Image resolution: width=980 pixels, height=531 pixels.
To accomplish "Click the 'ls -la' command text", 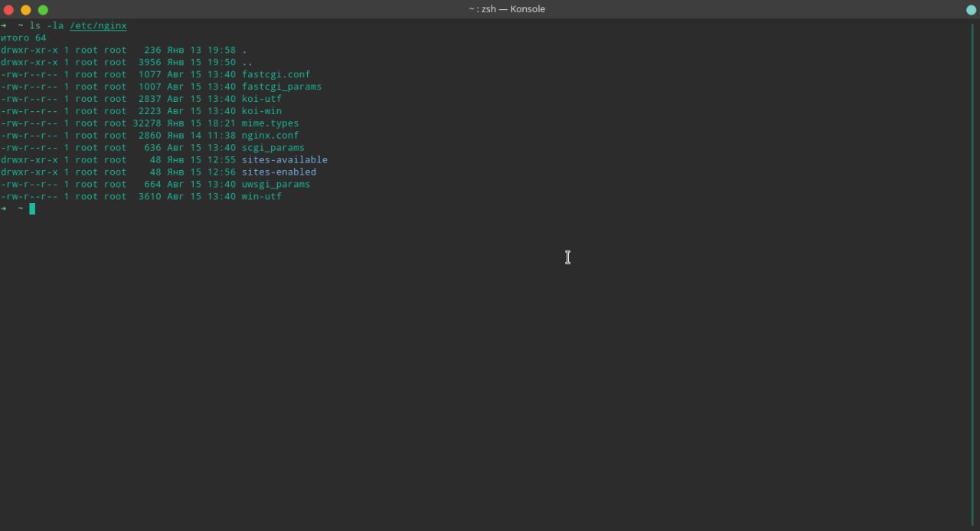I will 47,25.
